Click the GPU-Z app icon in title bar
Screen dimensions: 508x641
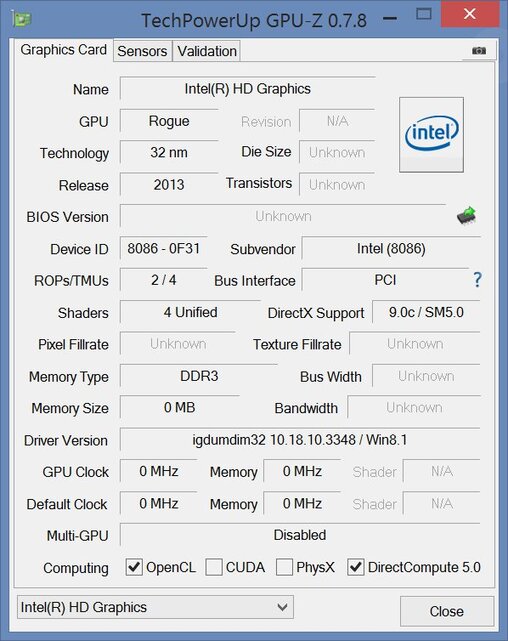pos(21,19)
